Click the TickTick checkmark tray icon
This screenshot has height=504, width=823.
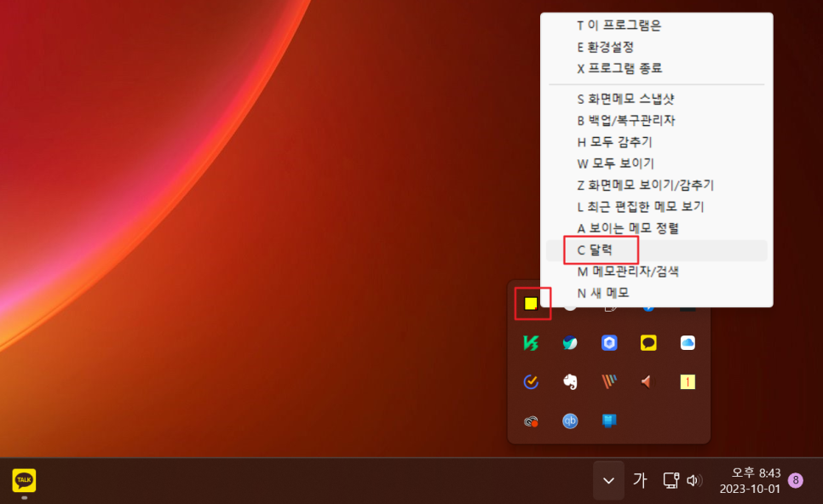[x=531, y=381]
